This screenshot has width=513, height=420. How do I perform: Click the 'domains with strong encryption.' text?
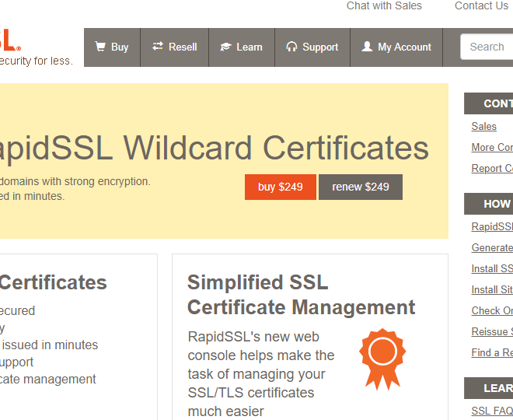pyautogui.click(x=75, y=181)
